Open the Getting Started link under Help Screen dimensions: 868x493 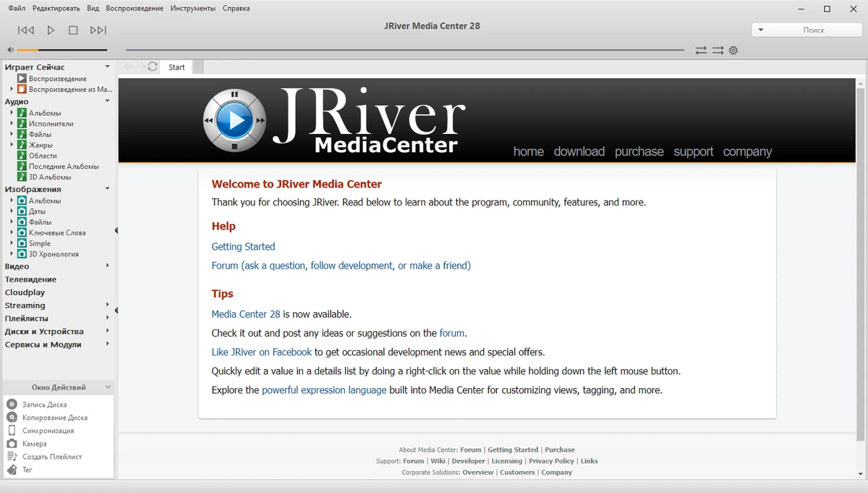click(x=243, y=247)
